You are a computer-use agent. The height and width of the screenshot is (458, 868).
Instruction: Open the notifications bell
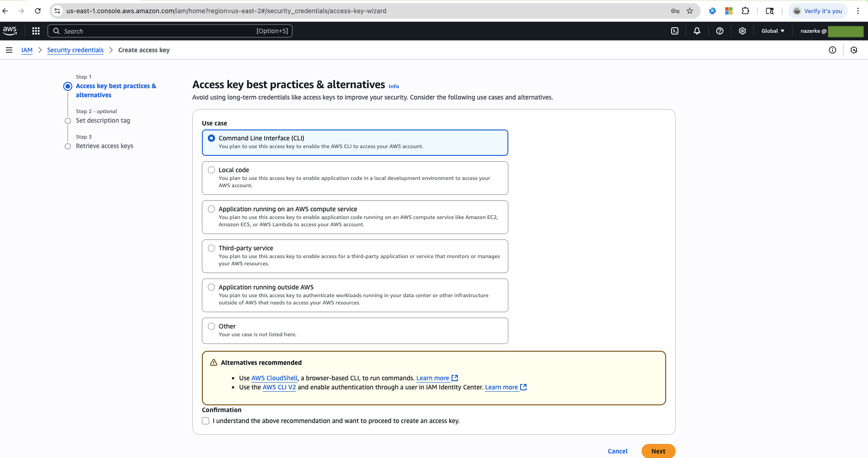(697, 31)
